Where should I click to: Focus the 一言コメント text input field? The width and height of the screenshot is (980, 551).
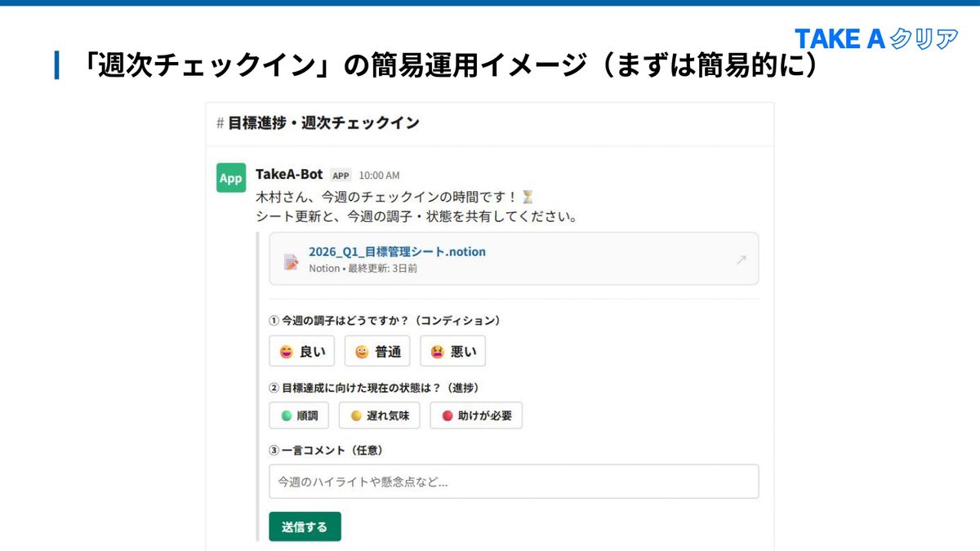[x=514, y=482]
